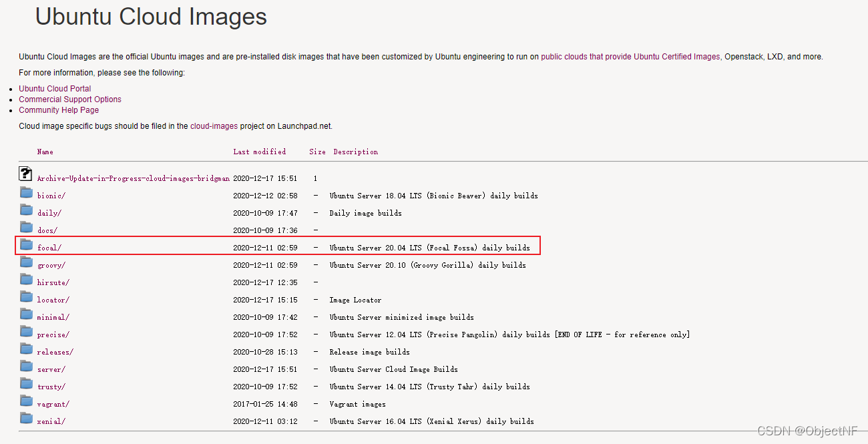The image size is (868, 444).
Task: Click the folder icon beside releases/
Action: (x=26, y=349)
